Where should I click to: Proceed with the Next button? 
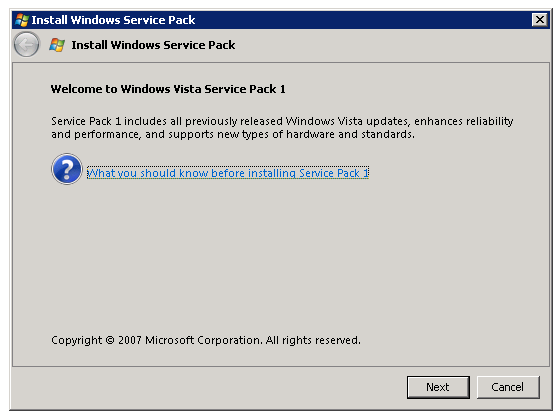point(438,387)
